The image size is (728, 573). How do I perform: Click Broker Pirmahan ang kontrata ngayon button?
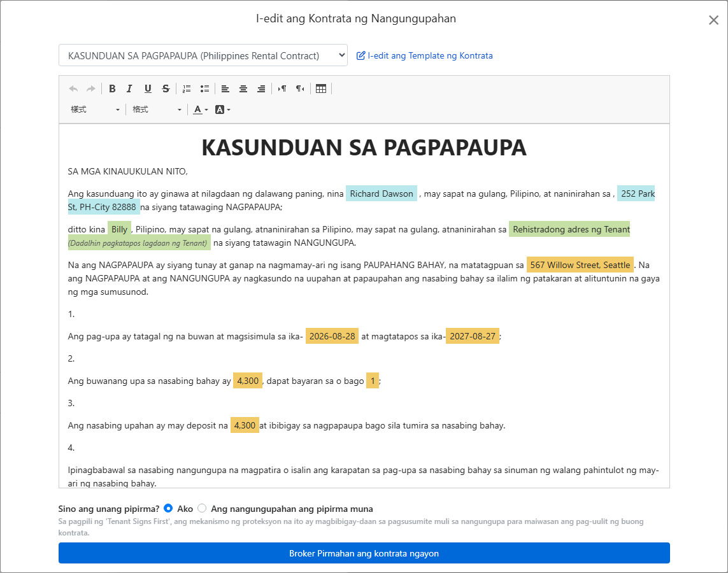click(364, 553)
